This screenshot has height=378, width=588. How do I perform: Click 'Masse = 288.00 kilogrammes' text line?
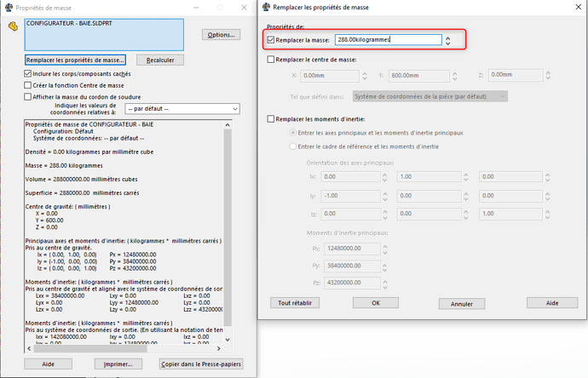pyautogui.click(x=64, y=165)
